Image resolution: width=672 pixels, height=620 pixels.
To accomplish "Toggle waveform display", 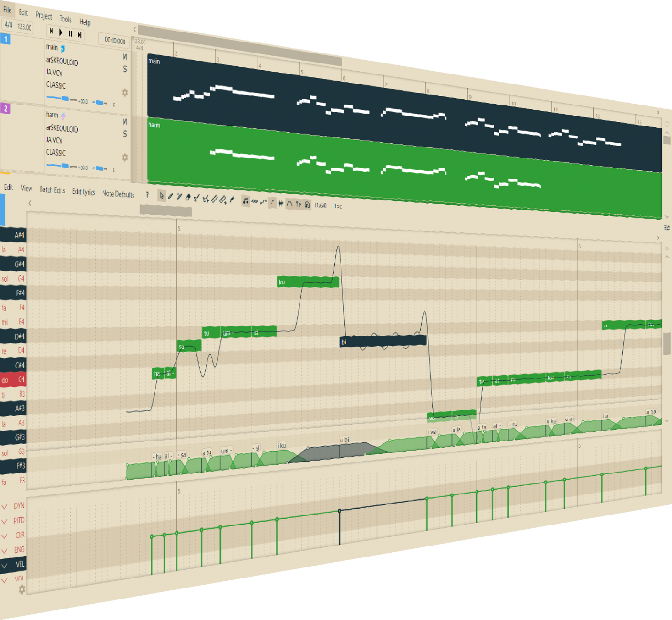I will point(280,203).
